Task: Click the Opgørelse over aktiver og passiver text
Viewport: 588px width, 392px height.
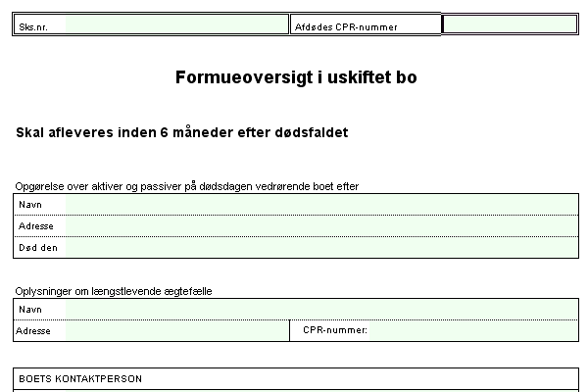Action: (x=192, y=186)
